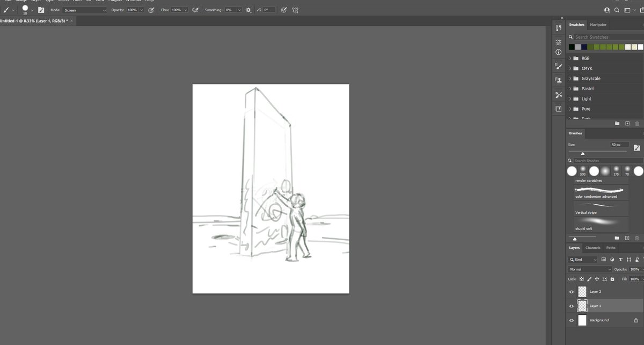644x345 pixels.
Task: Open the Info panel icon
Action: (x=558, y=52)
